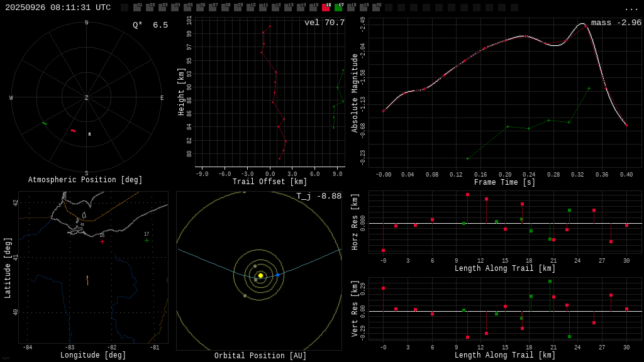Click the mass -2.96 readout
644x362 pixels.
[x=616, y=23]
